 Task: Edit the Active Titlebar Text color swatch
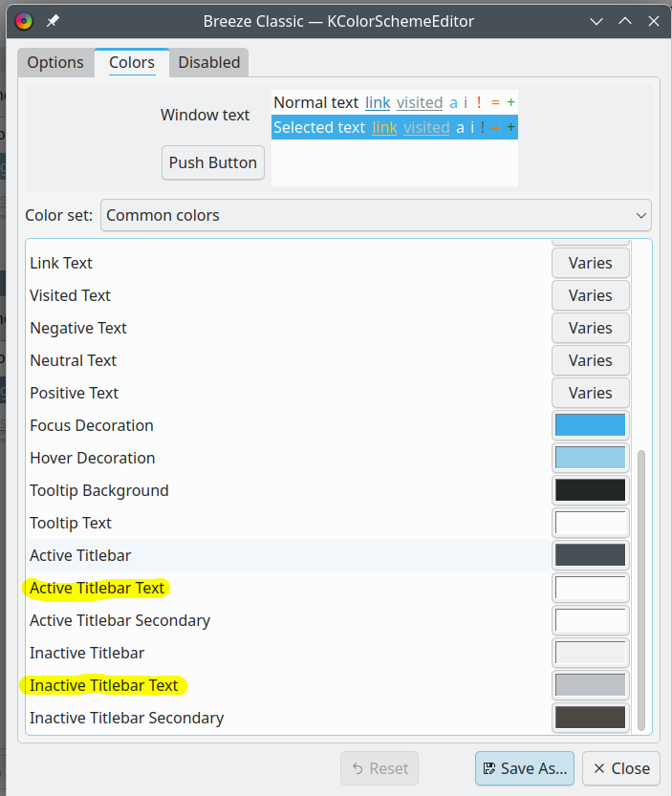coord(591,588)
